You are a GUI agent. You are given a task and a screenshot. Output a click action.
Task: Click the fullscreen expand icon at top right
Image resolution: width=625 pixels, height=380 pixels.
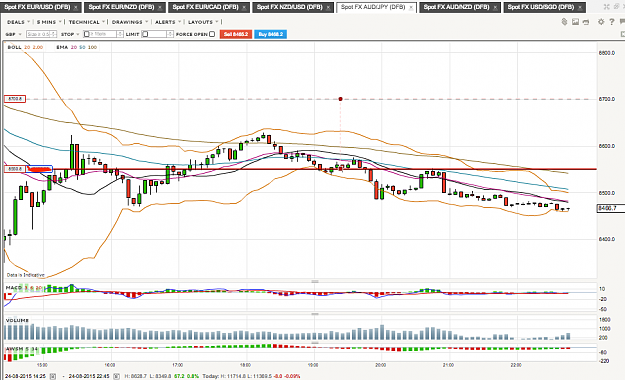click(606, 7)
